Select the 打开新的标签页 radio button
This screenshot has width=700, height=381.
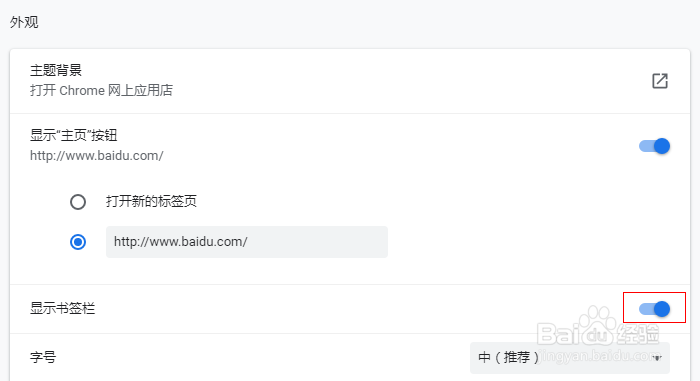click(x=78, y=201)
